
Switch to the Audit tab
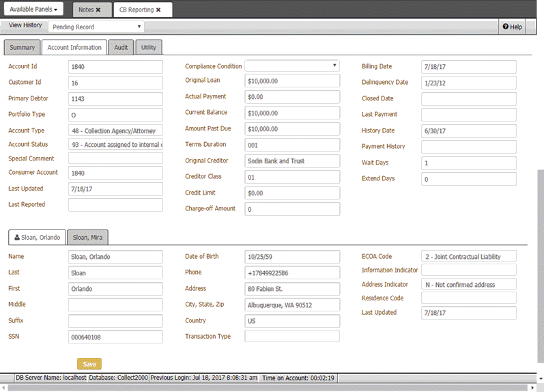[x=121, y=47]
